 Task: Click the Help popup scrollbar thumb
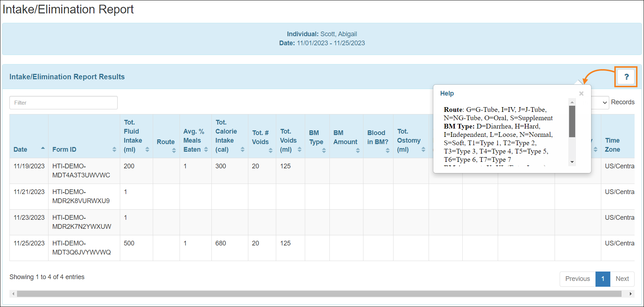tap(572, 121)
